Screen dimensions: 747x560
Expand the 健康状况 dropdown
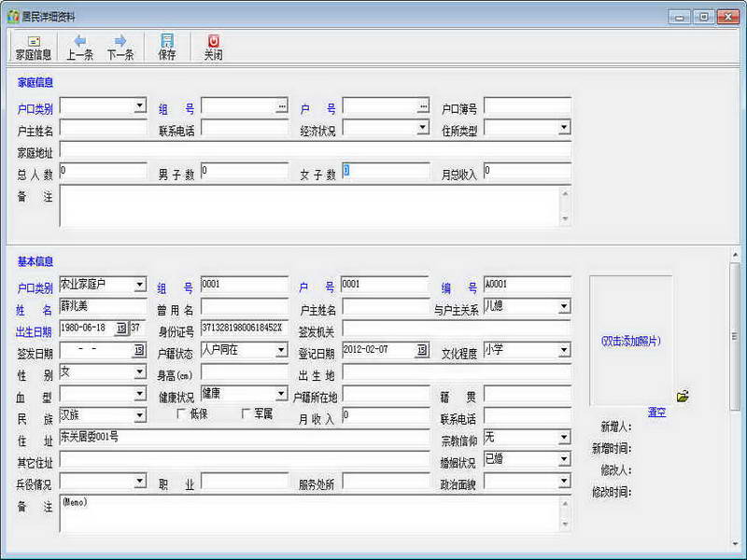coord(281,394)
